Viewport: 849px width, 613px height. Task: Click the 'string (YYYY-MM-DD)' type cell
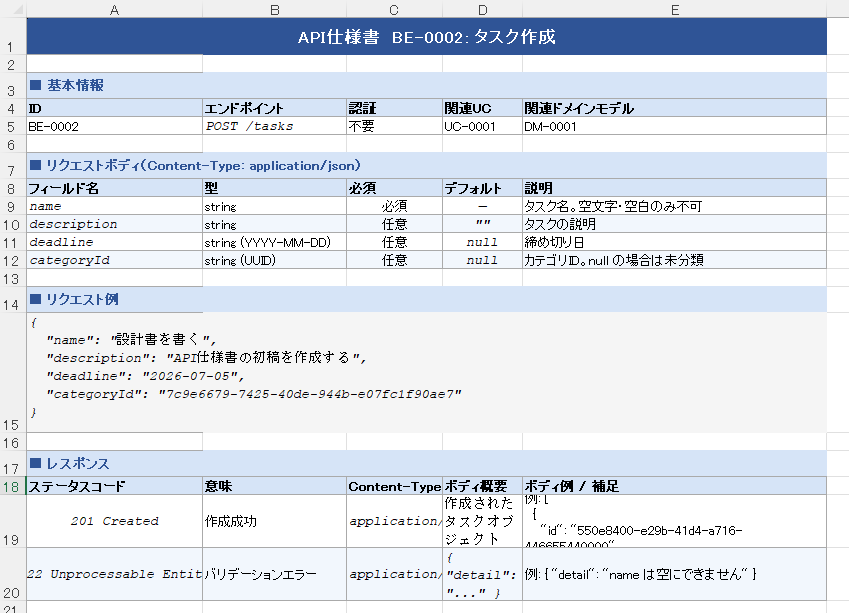[x=275, y=242]
